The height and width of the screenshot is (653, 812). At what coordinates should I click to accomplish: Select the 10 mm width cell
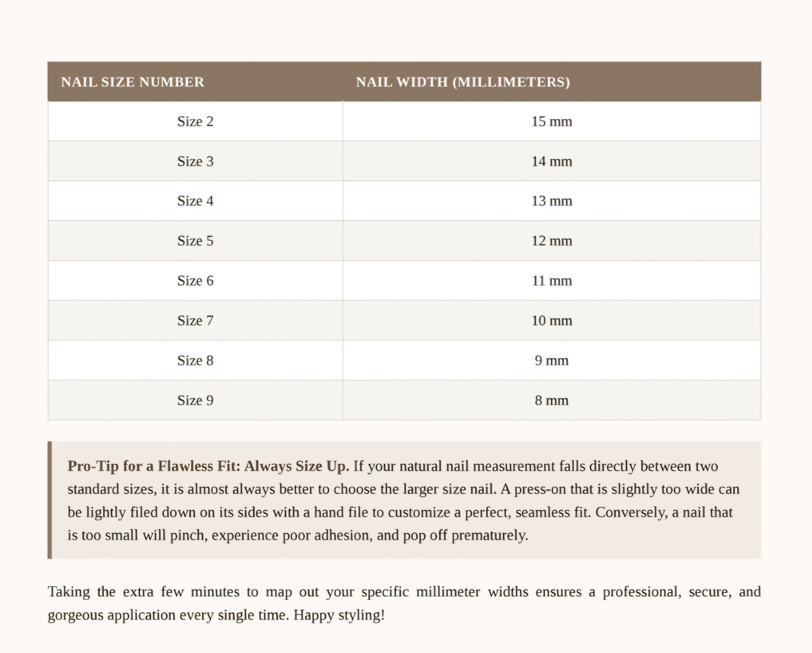pyautogui.click(x=552, y=320)
